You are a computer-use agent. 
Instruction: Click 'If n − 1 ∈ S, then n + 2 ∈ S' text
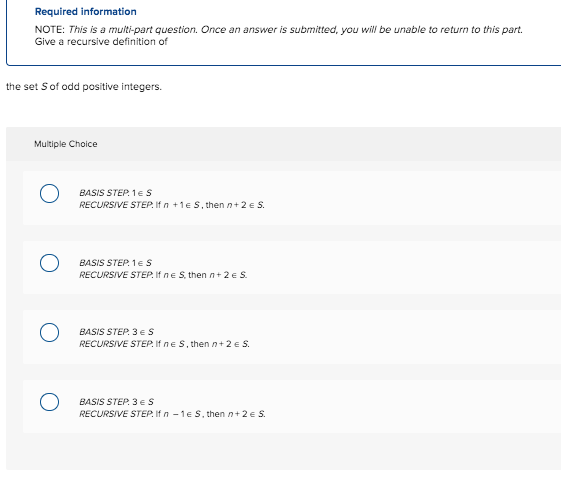[210, 414]
